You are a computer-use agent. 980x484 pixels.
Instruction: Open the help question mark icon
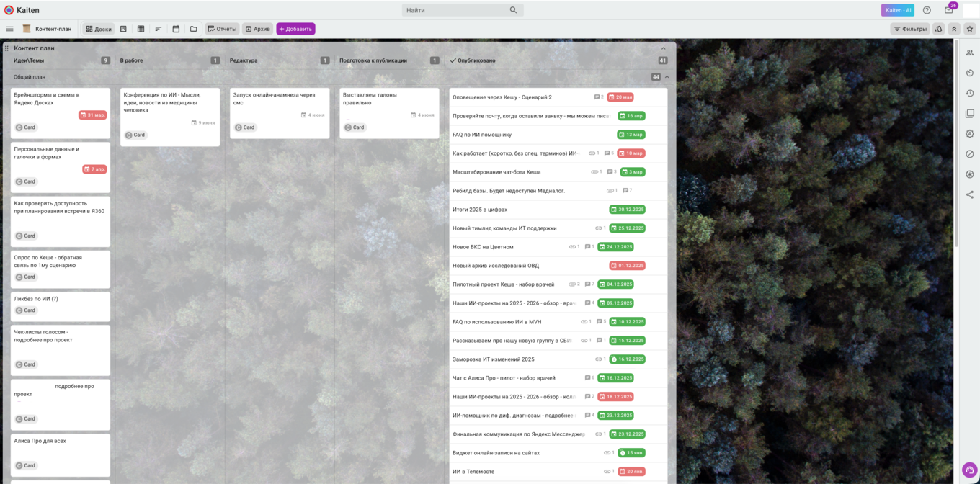tap(927, 10)
